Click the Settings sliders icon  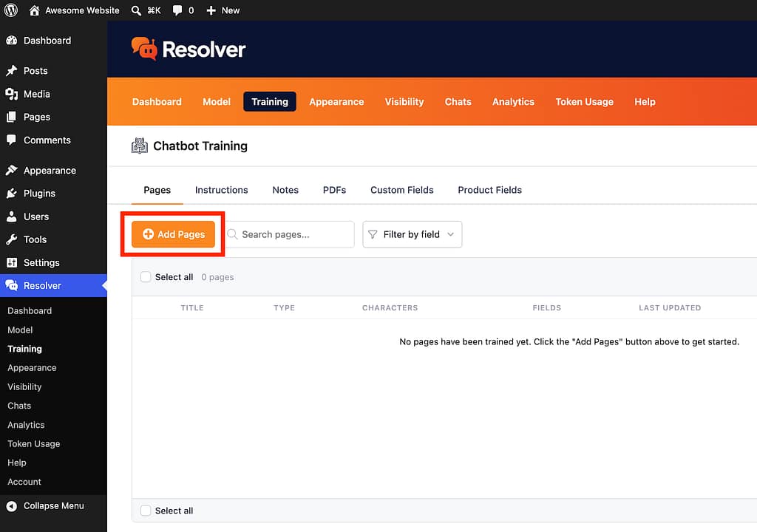(12, 262)
